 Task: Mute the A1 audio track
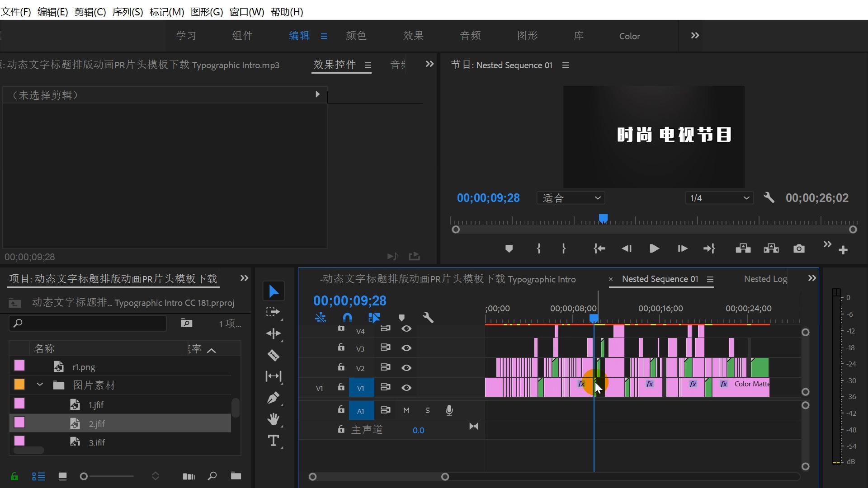[x=406, y=410]
